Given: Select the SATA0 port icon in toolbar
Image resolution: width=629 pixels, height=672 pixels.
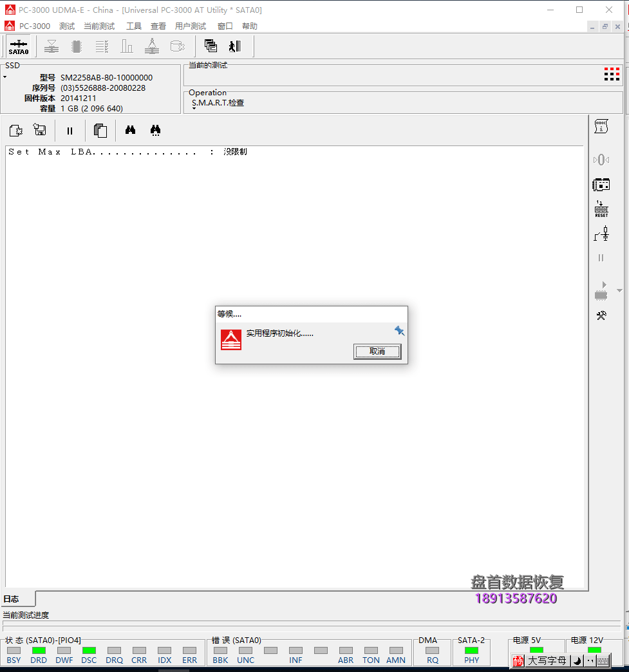Looking at the screenshot, I should 19,46.
